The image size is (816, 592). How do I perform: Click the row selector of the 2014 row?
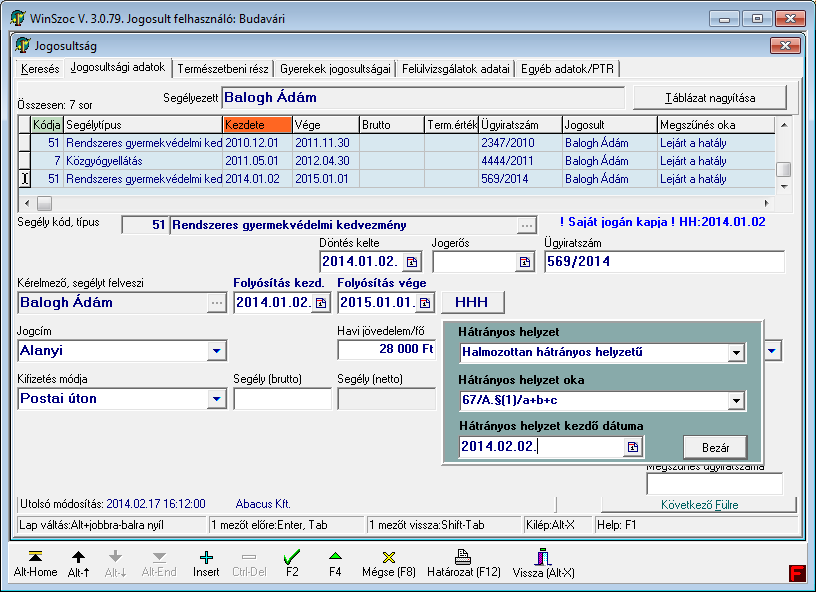[x=24, y=179]
